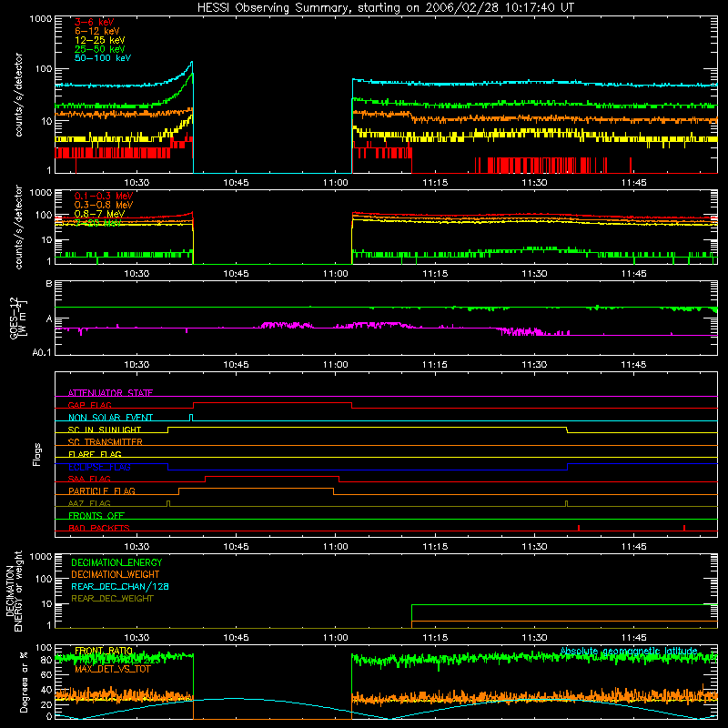The height and width of the screenshot is (728, 728).
Task: Click the NON_SOLAR_EVENT pulse near 10:38
Action: 191,418
